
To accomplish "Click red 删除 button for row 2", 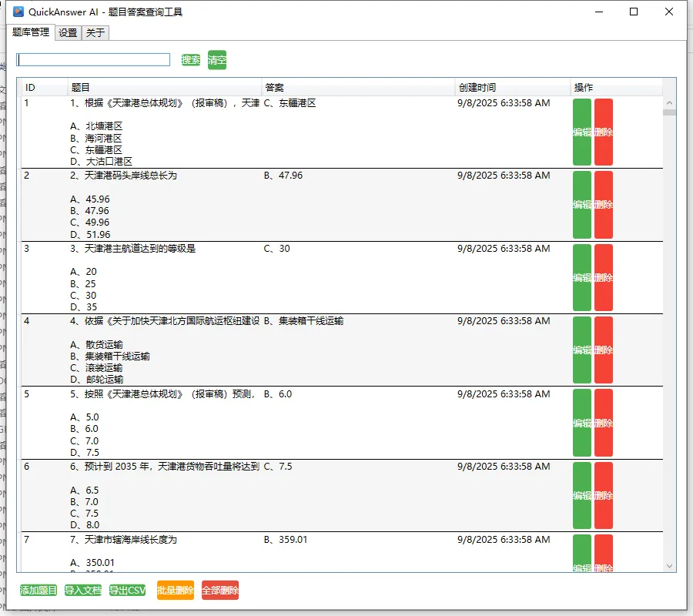I will [604, 205].
